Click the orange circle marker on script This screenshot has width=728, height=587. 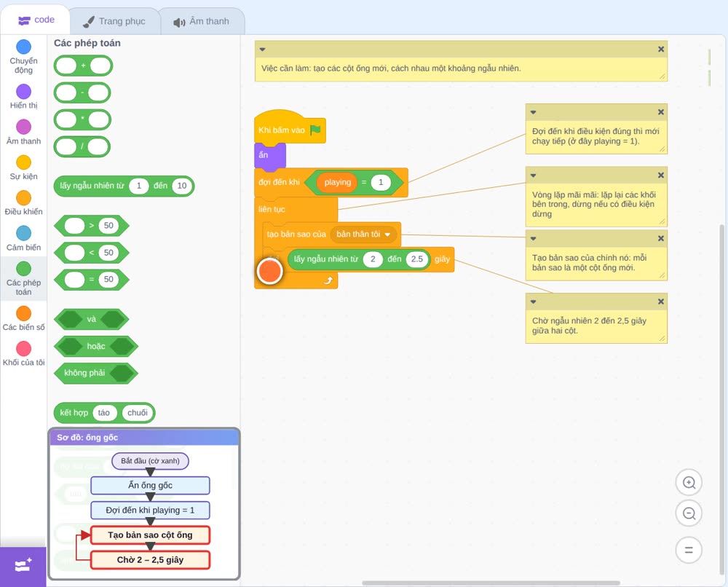(269, 271)
